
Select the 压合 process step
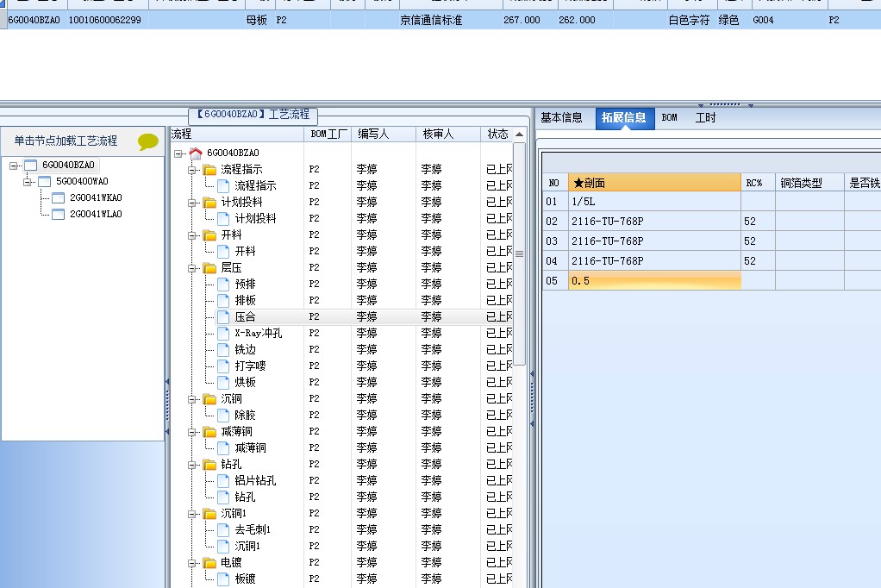click(x=245, y=317)
